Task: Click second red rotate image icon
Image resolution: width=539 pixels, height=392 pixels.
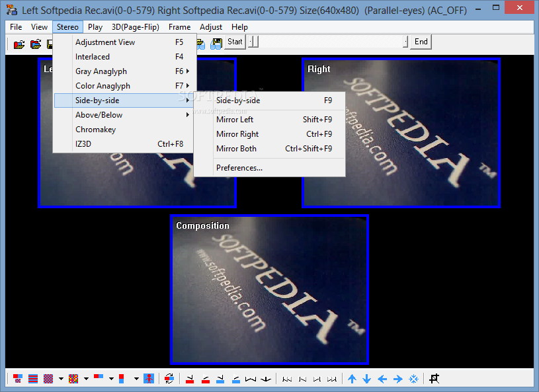Action: pyautogui.click(x=206, y=379)
